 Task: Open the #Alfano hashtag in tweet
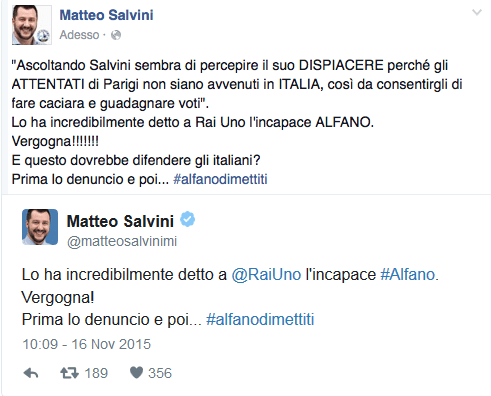click(x=408, y=275)
